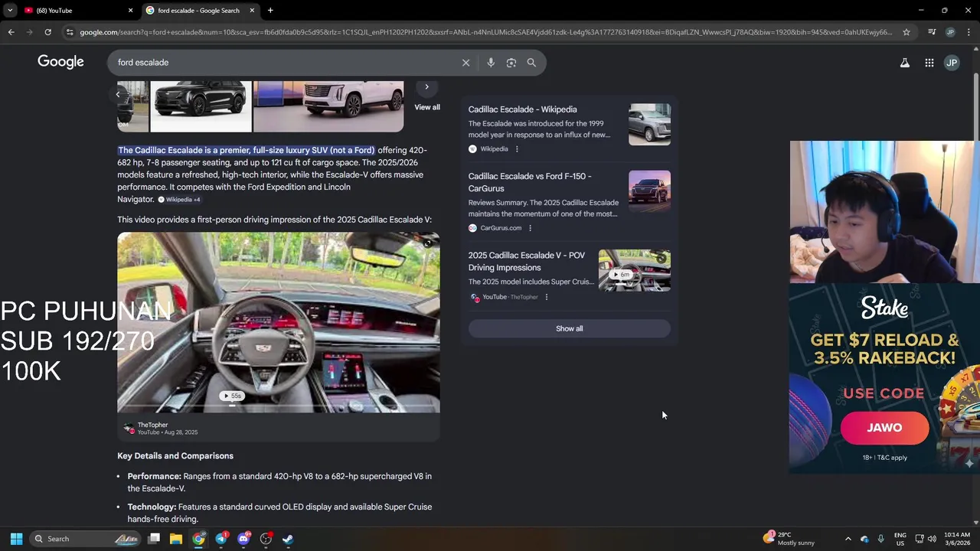Open the clock showing 10:14 AM
This screenshot has width=980, height=551.
click(957, 539)
